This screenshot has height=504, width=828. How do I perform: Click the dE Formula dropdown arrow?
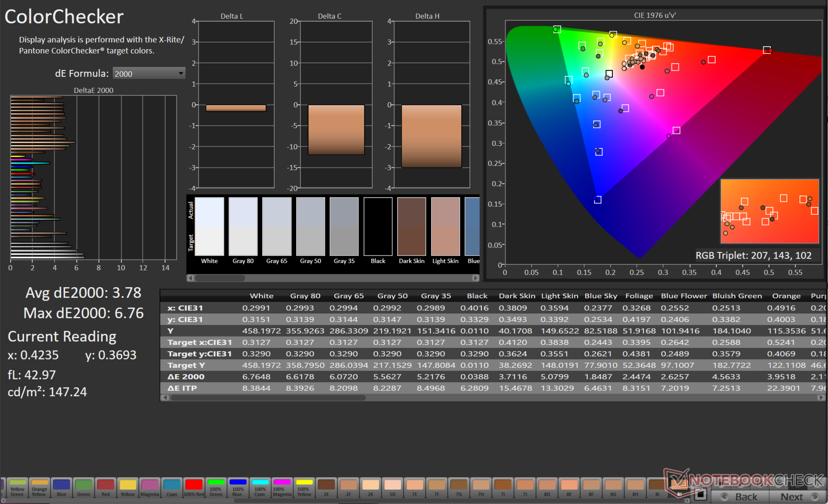point(181,74)
